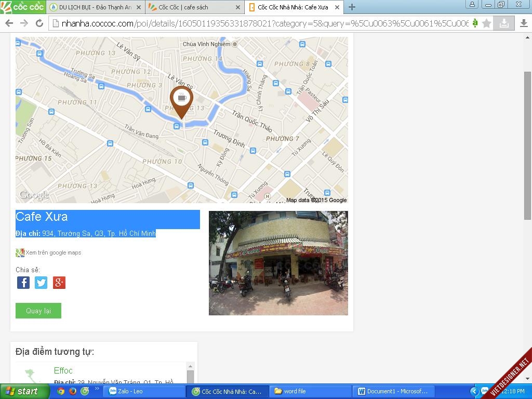Click the Google logo on the map
Image resolution: width=532 pixels, height=399 pixels.
34,195
